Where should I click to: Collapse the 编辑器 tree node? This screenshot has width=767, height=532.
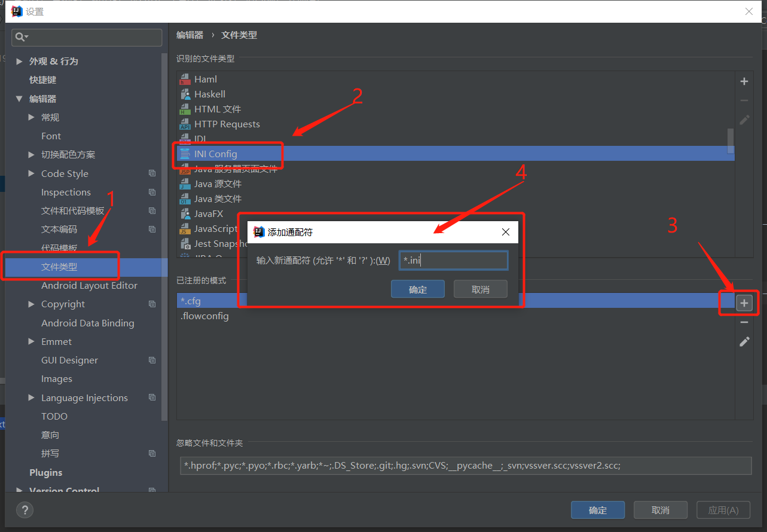(20, 99)
